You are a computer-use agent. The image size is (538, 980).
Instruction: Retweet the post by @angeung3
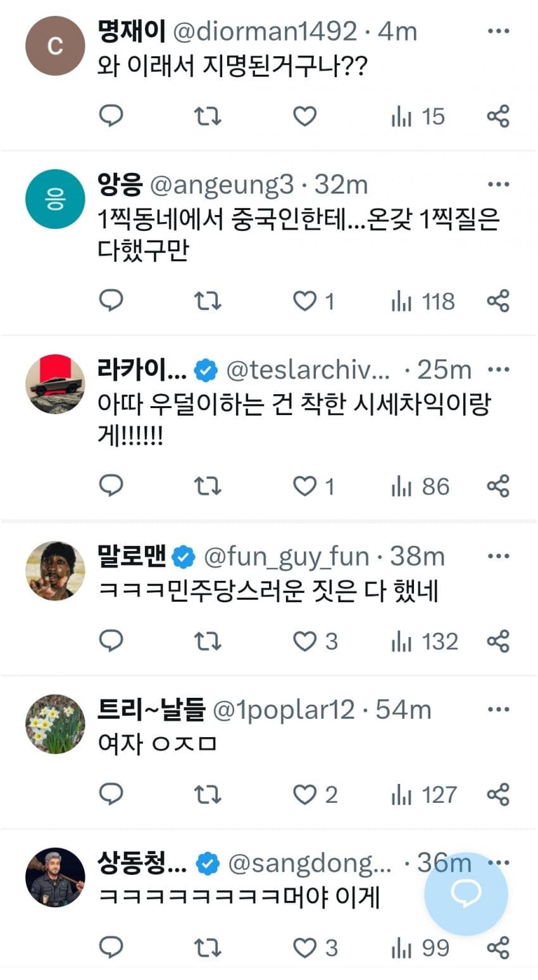point(207,301)
